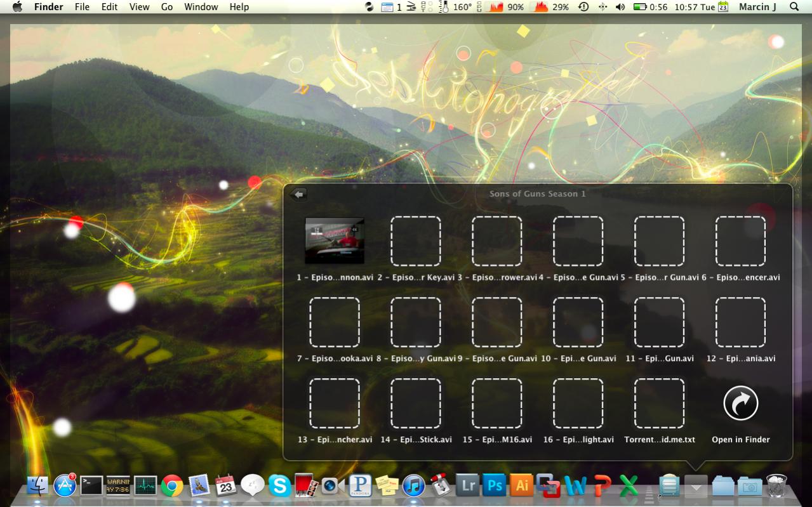Open the volume control in menu bar
Viewport: 812px width, 507px height.
pyautogui.click(x=620, y=7)
